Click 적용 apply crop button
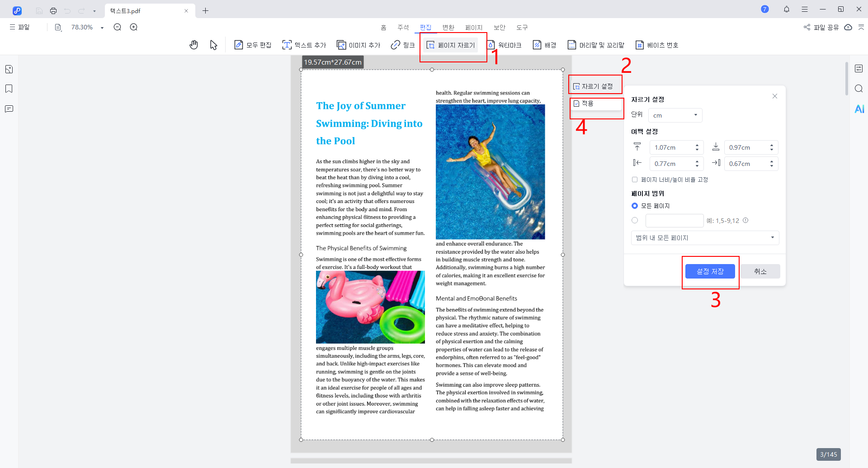 (x=596, y=104)
